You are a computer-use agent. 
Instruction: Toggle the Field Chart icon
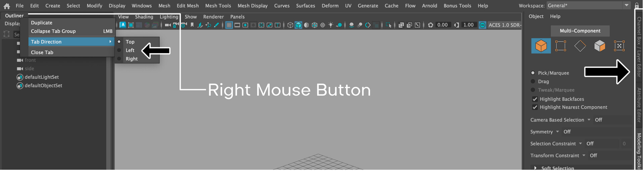pyautogui.click(x=261, y=25)
